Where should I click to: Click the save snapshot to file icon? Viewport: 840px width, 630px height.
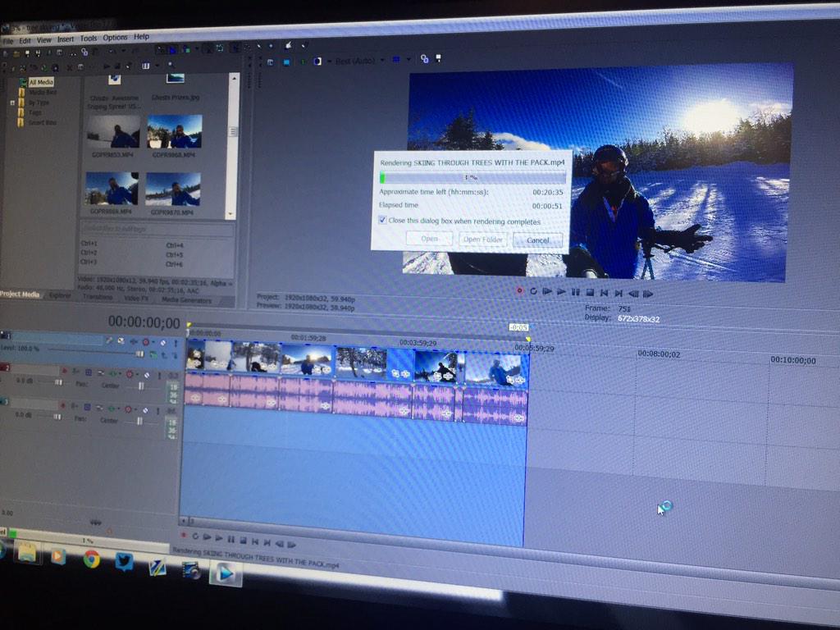click(x=438, y=58)
